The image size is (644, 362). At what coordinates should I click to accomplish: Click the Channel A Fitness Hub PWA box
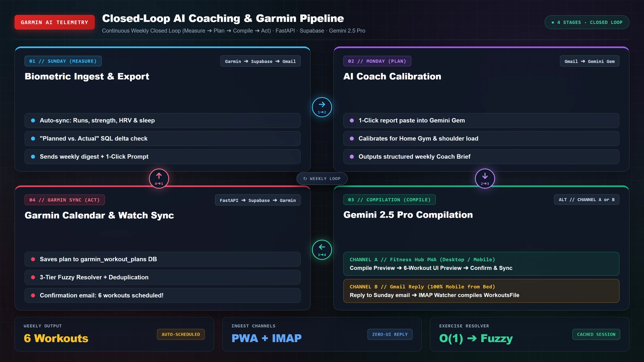[481, 264]
